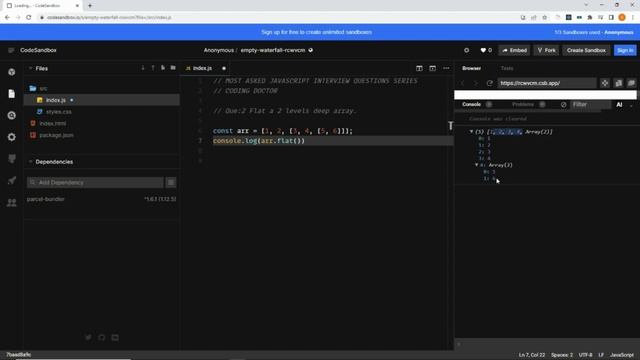This screenshot has height=360, width=640.
Task: Collapse the logged array root triangle
Action: (471, 132)
